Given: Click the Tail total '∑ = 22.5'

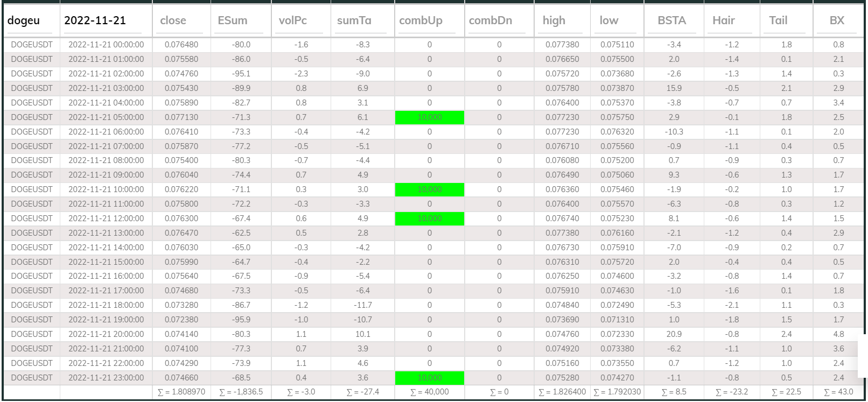Looking at the screenshot, I should coord(787,392).
